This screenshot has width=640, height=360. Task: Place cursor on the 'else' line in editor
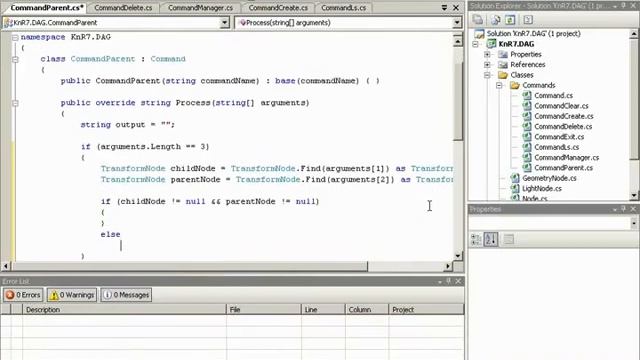point(111,235)
